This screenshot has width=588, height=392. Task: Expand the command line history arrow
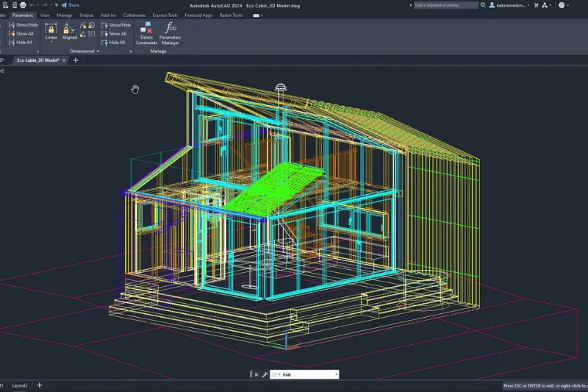[x=337, y=374]
